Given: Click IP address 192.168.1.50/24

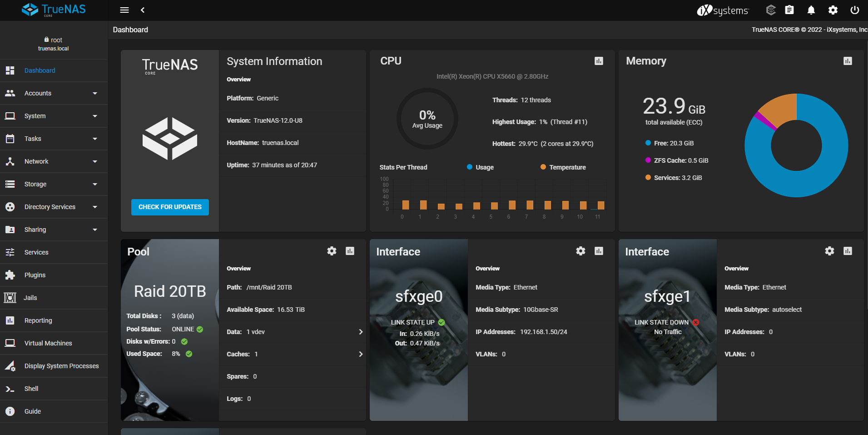Looking at the screenshot, I should (x=544, y=332).
